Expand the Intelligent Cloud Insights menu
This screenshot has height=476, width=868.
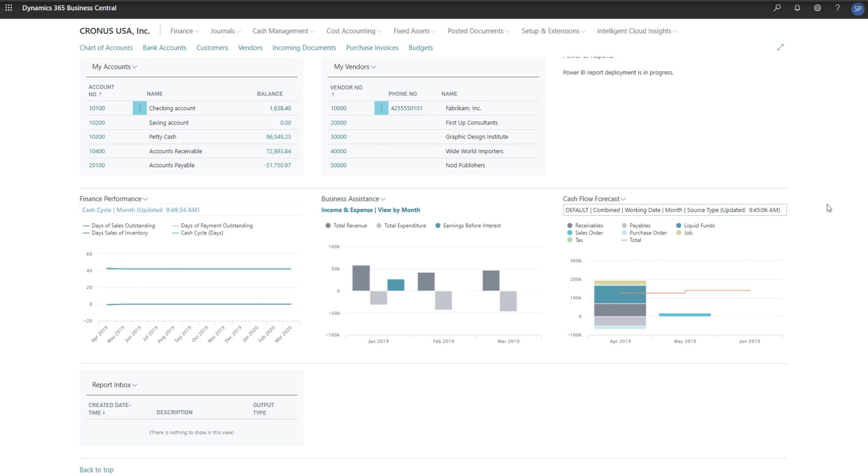637,31
